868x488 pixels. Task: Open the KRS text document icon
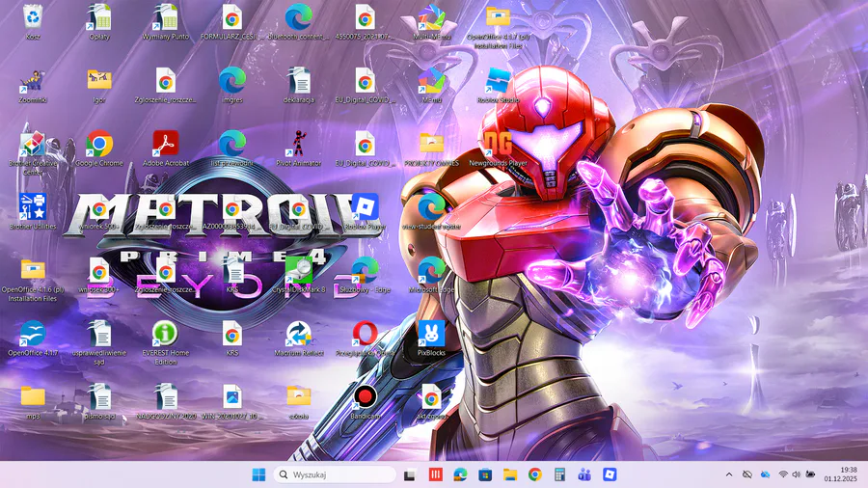tap(234, 269)
